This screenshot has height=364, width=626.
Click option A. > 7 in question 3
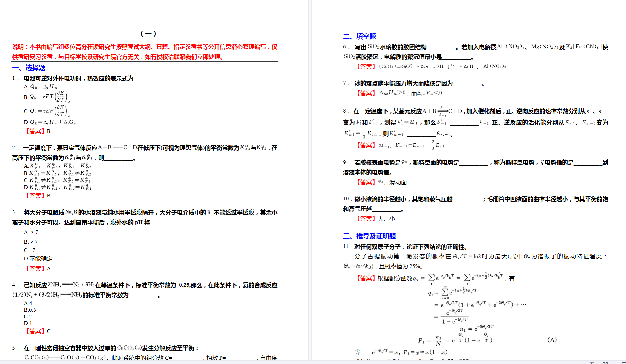pyautogui.click(x=31, y=232)
